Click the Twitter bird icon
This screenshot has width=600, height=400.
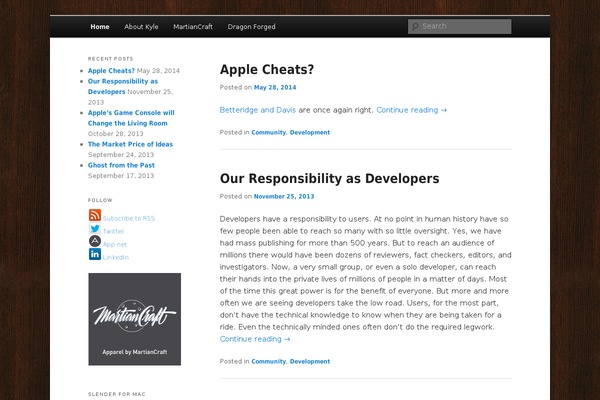95,229
